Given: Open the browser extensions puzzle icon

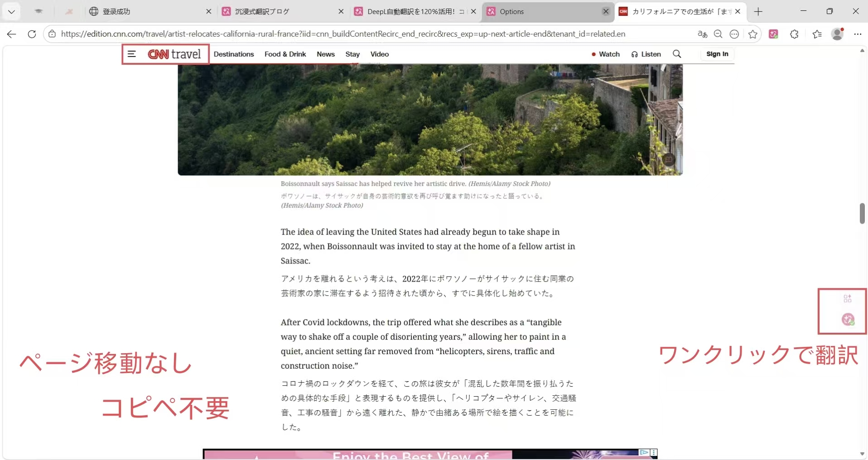Looking at the screenshot, I should pos(794,34).
